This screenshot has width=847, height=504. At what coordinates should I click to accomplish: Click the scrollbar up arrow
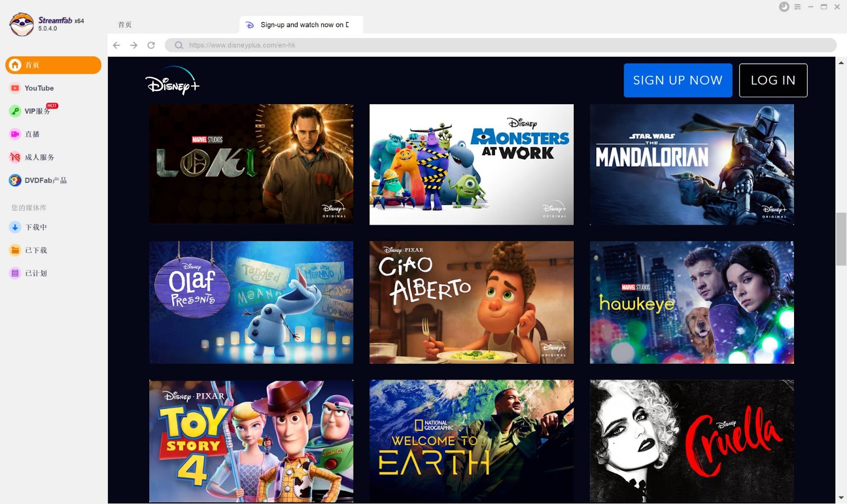point(841,62)
